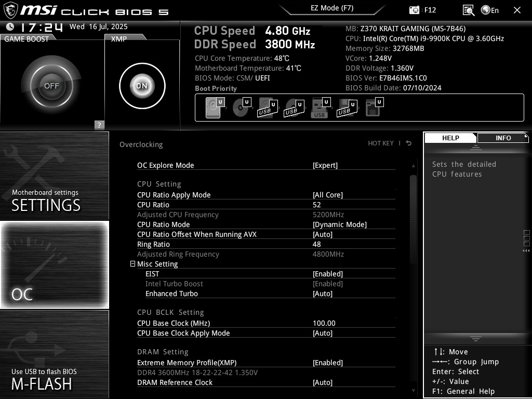Select the Adjusted Ring Frequency row
Screen dimensions: 532x399
266,254
